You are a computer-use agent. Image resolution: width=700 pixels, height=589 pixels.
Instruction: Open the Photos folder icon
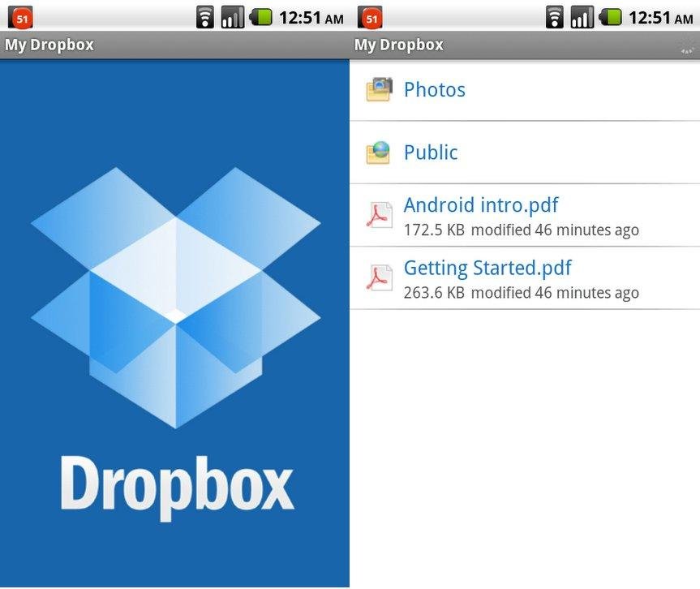coord(380,89)
